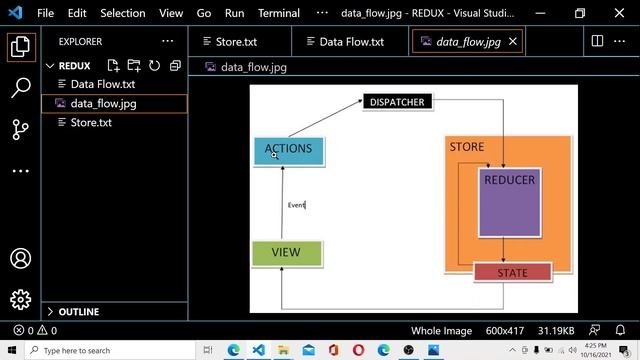Open the Explorer view in activity bar

click(20, 47)
